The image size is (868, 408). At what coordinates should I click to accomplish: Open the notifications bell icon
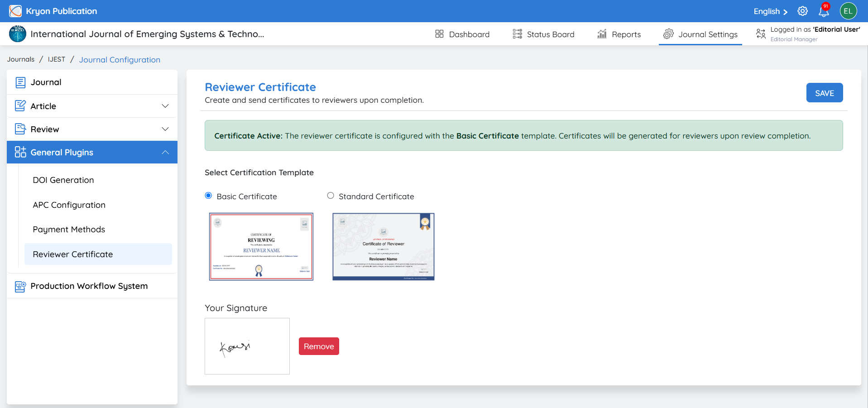(x=824, y=11)
